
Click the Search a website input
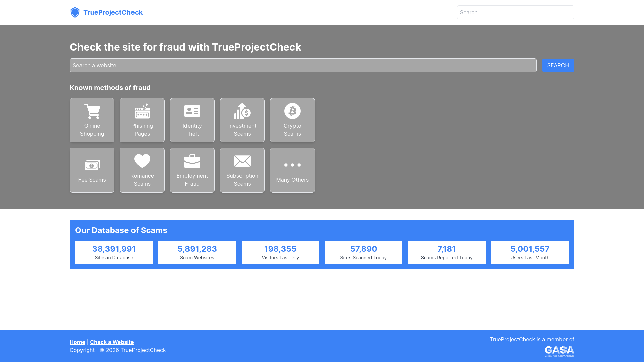click(303, 65)
